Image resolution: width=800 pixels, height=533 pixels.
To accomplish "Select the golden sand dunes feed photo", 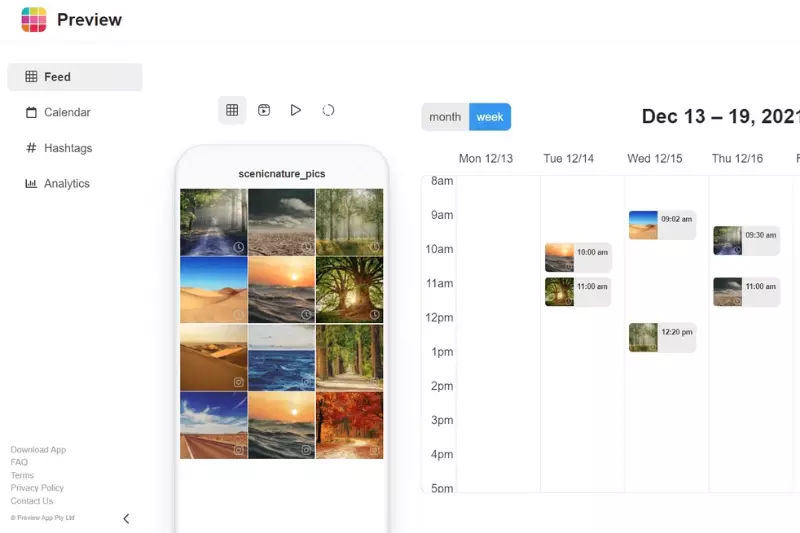I will tap(214, 358).
